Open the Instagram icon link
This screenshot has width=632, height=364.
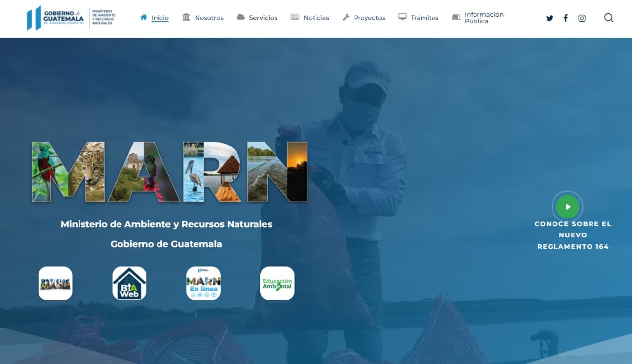(x=582, y=18)
